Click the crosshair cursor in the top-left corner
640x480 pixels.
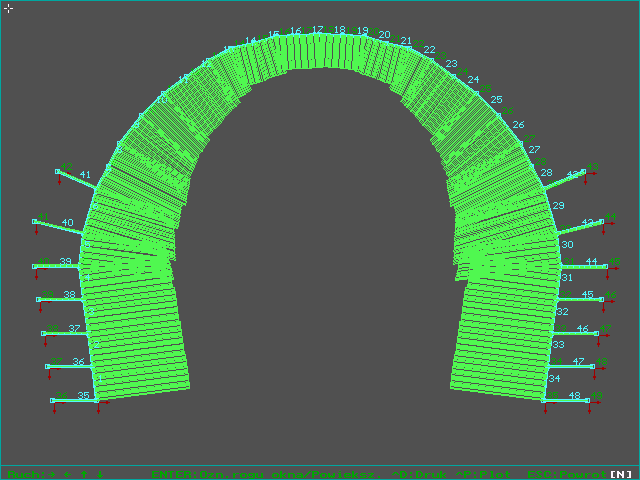pos(8,8)
